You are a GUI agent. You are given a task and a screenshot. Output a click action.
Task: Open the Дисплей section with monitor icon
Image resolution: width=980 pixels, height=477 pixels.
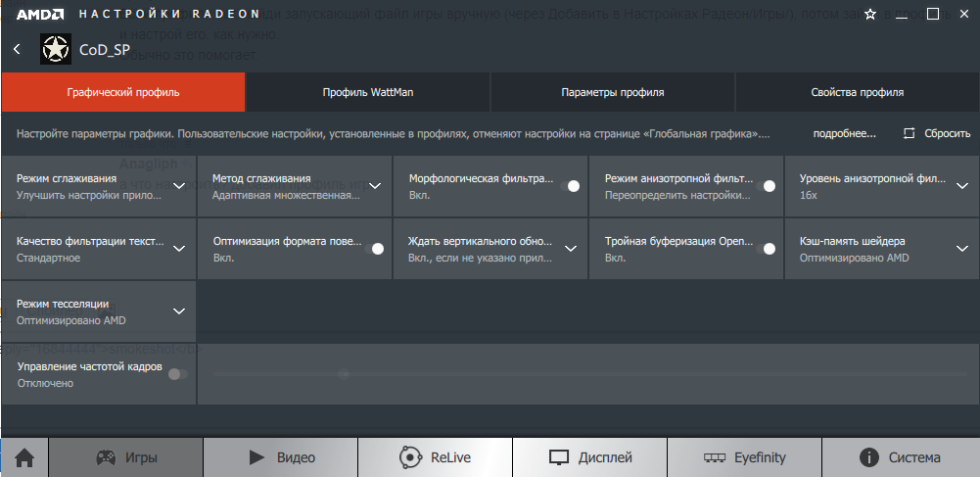tap(589, 457)
